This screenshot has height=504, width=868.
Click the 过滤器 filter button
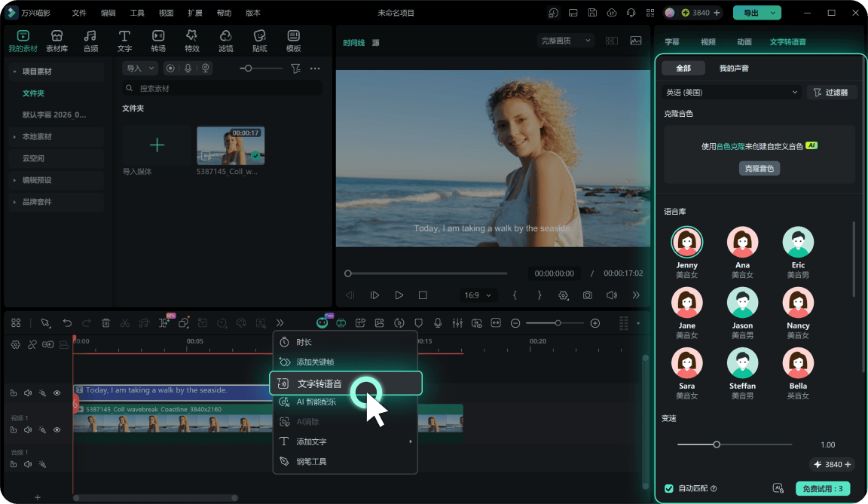click(x=831, y=93)
